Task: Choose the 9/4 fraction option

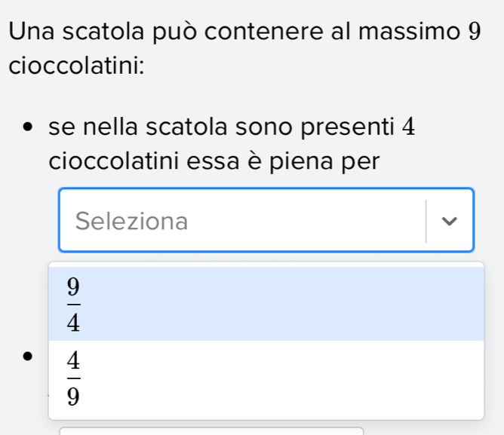Action: 266,304
